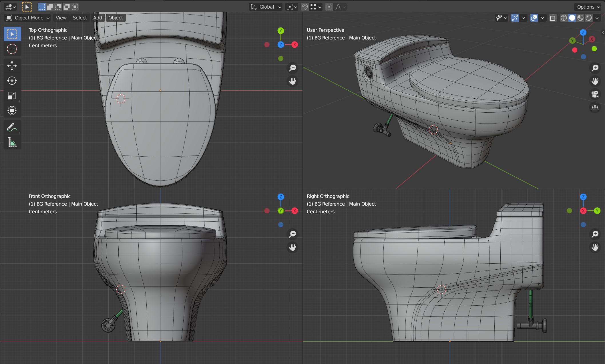
Task: Switch perspective/orthographic grid icon
Action: tap(595, 108)
